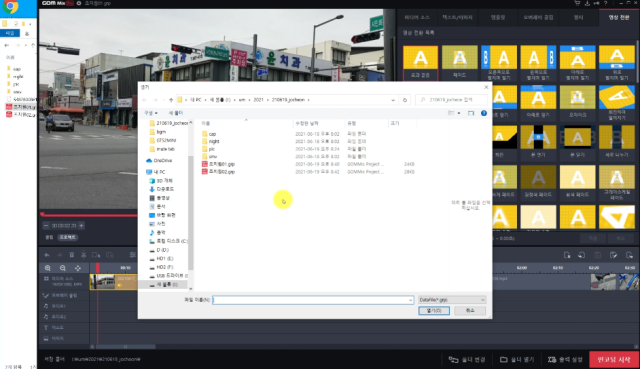Open the view options dropdown arrow
Image resolution: width=640 pixels, height=369 pixels.
click(x=459, y=113)
